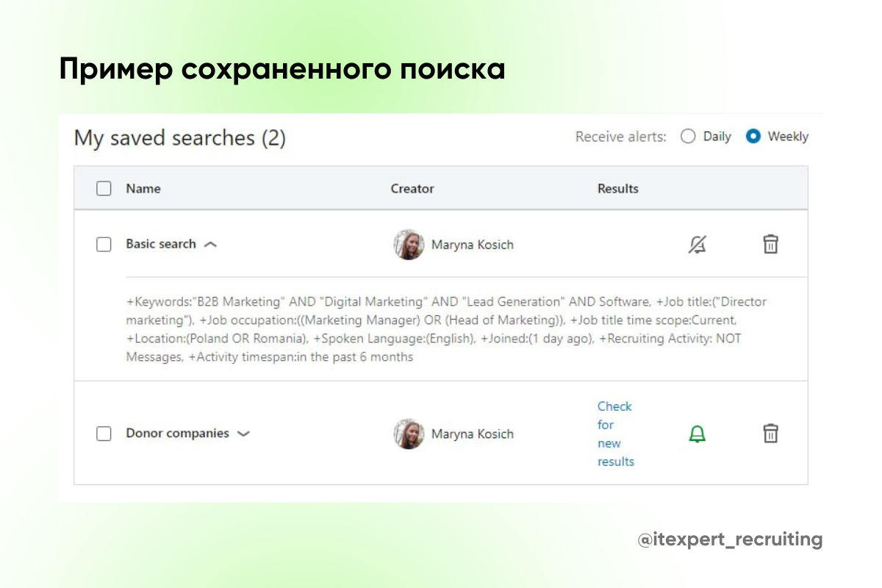Image resolution: width=882 pixels, height=588 pixels.
Task: Check the select-all checkbox in the header row
Action: [104, 188]
